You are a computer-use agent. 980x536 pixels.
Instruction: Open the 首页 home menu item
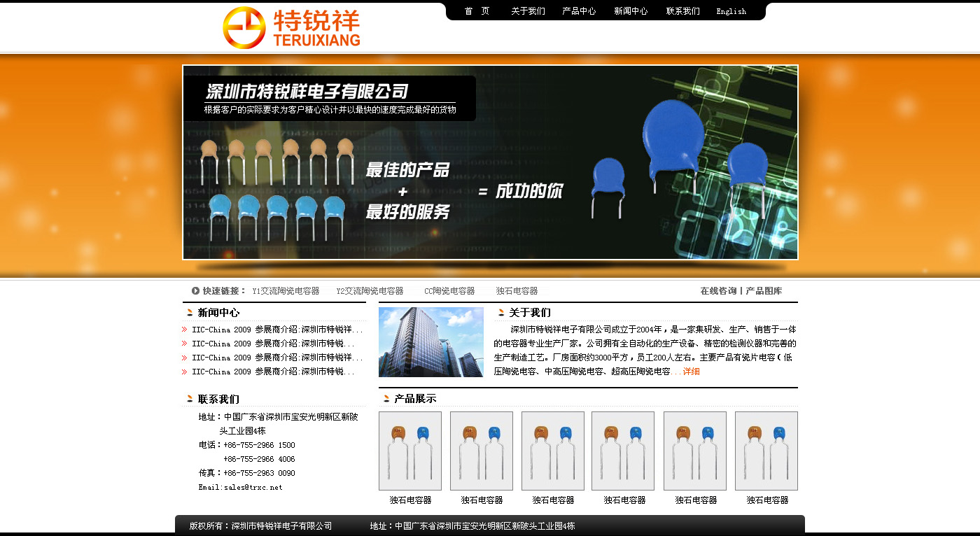[477, 11]
